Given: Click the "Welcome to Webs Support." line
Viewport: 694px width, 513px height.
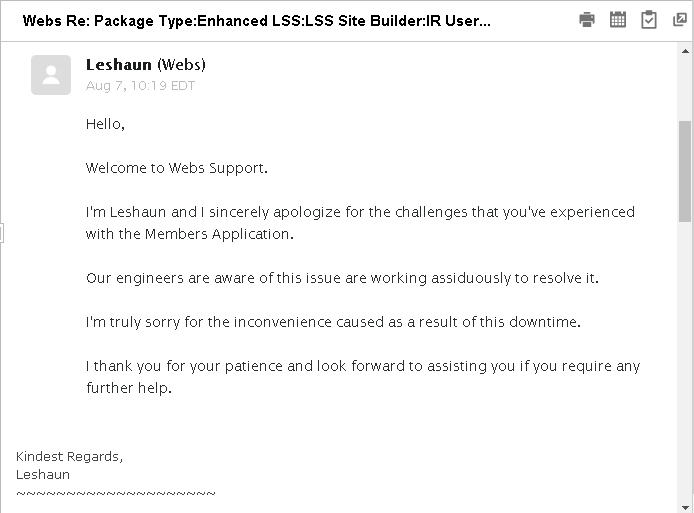Looking at the screenshot, I should 177,168.
